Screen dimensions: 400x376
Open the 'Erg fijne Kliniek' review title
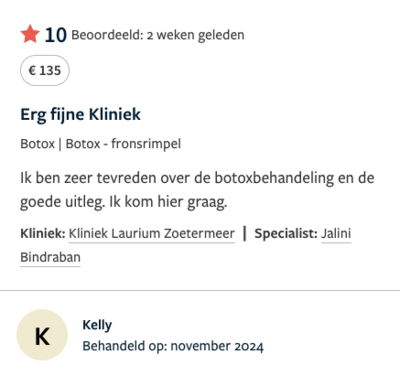pyautogui.click(x=80, y=115)
